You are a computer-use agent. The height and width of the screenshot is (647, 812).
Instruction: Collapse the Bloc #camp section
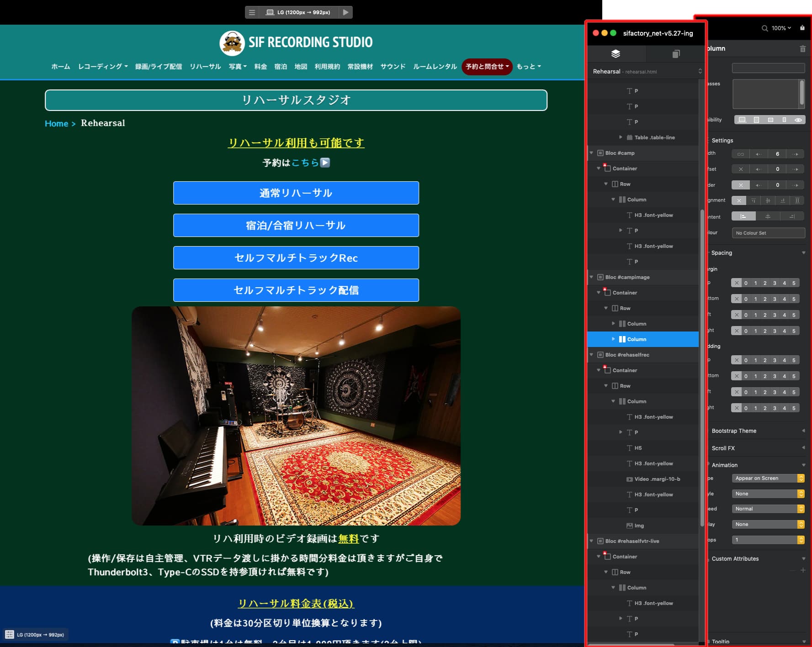(591, 153)
